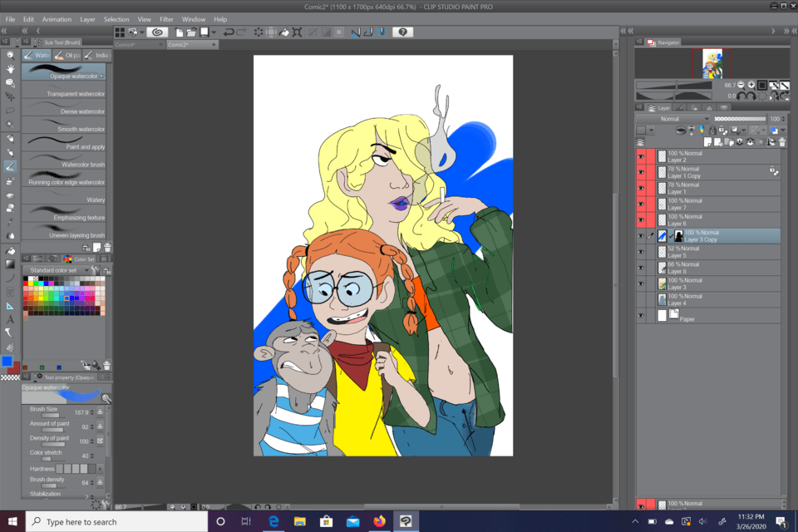Switch to the Oil paint brush tab
The height and width of the screenshot is (532, 798).
pyautogui.click(x=66, y=55)
